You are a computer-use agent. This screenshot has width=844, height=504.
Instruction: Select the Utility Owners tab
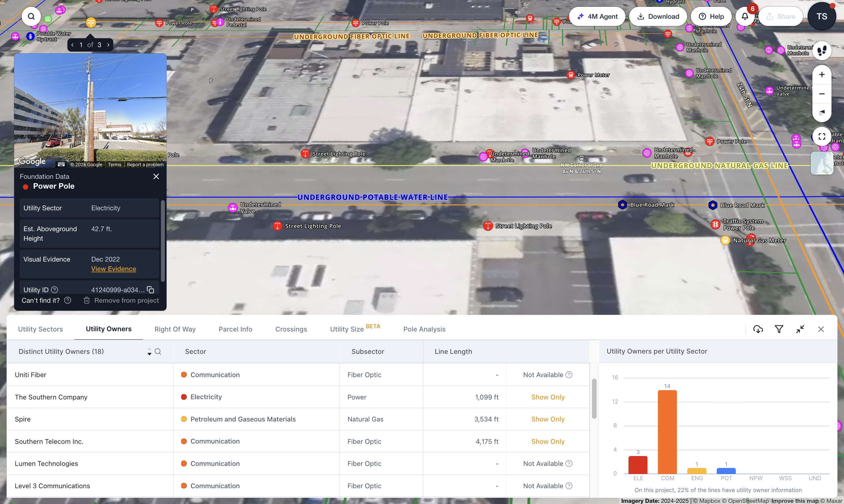109,329
